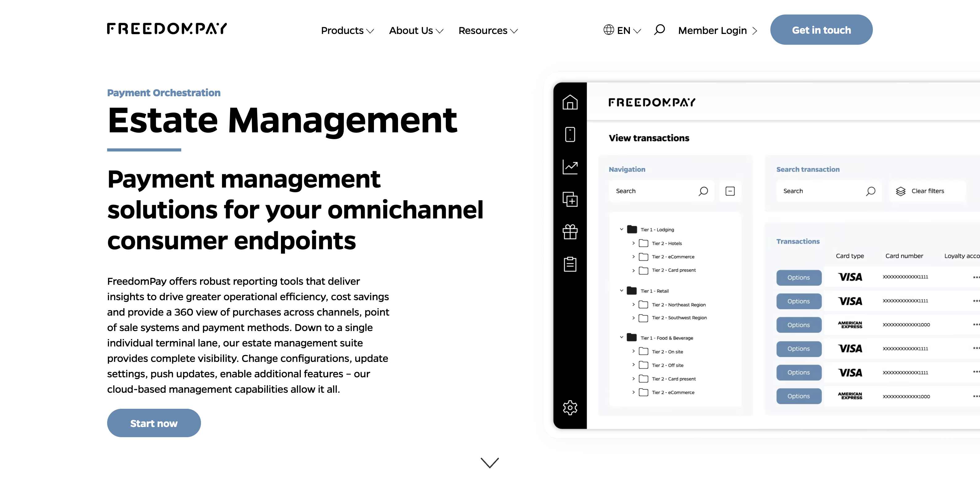Toggle EN language selector
This screenshot has height=493, width=980.
pos(622,29)
